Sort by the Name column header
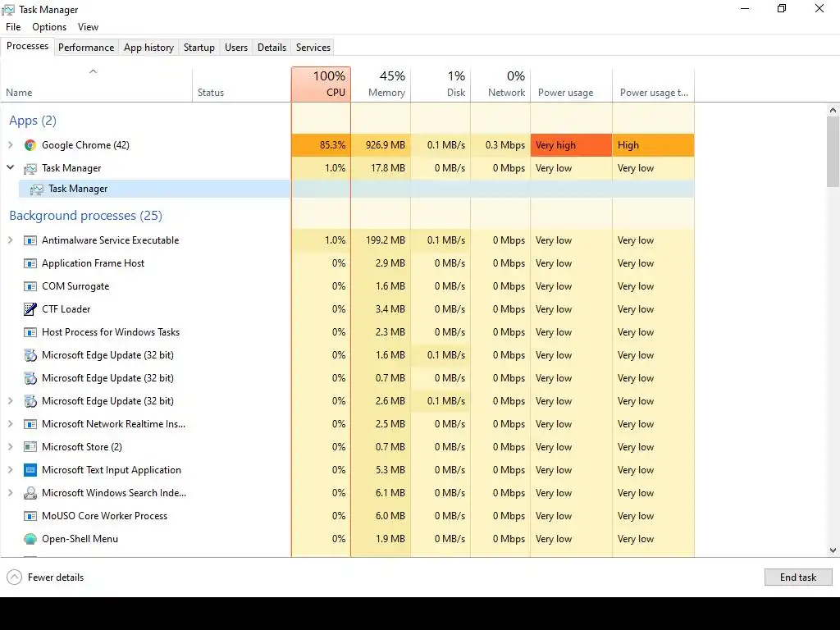840x630 pixels. pyautogui.click(x=97, y=84)
